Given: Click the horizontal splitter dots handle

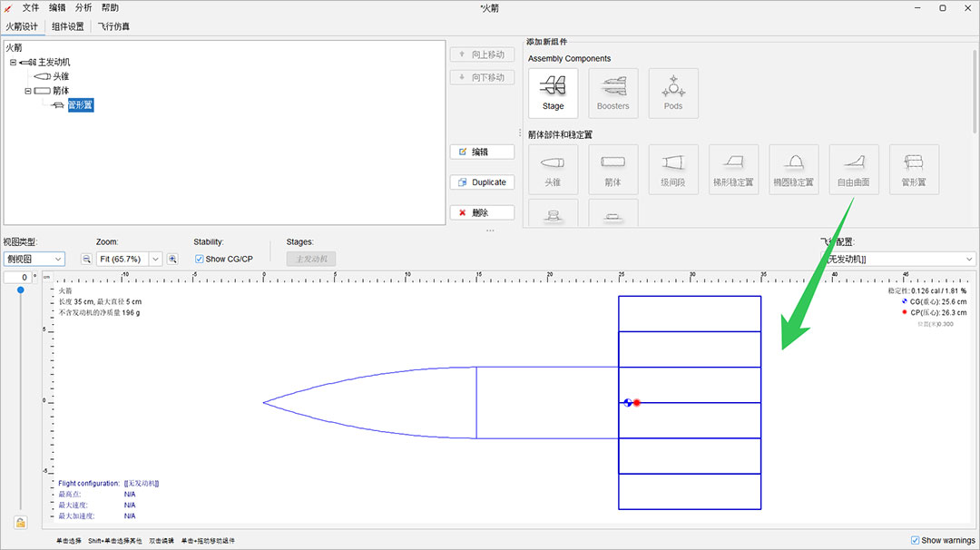Looking at the screenshot, I should [x=490, y=230].
